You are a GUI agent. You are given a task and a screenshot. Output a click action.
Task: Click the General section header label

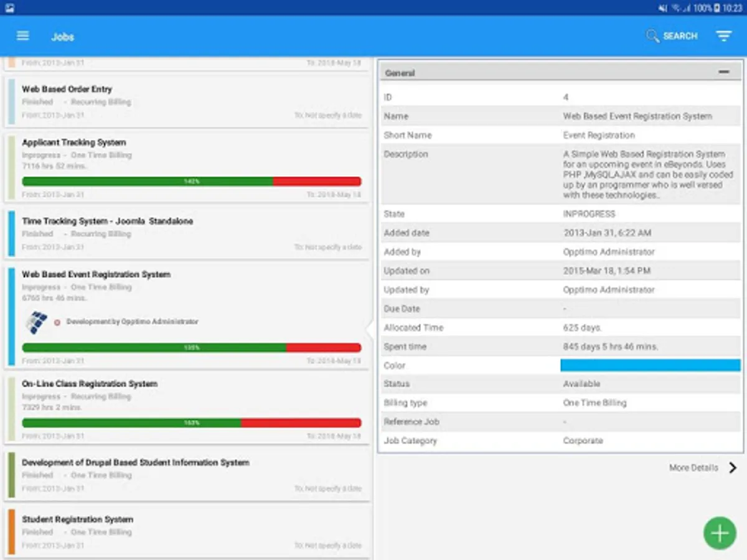(400, 73)
